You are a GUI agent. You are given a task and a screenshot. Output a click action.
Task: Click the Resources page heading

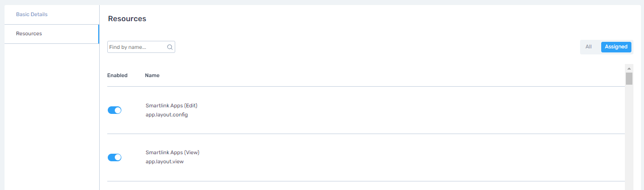pos(127,19)
